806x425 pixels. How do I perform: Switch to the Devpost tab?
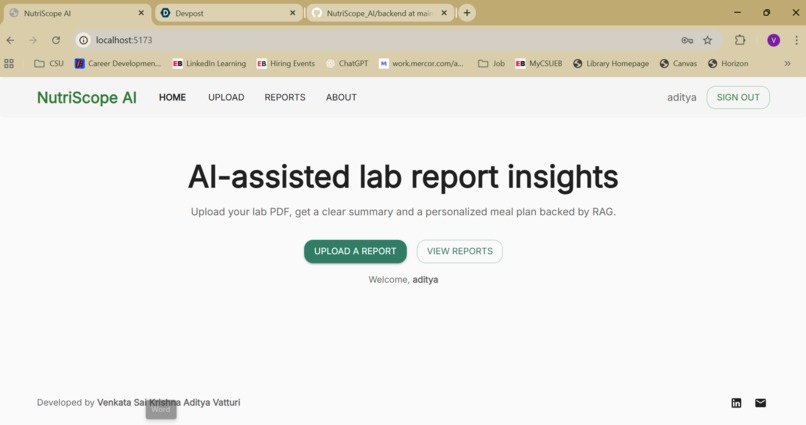(229, 13)
